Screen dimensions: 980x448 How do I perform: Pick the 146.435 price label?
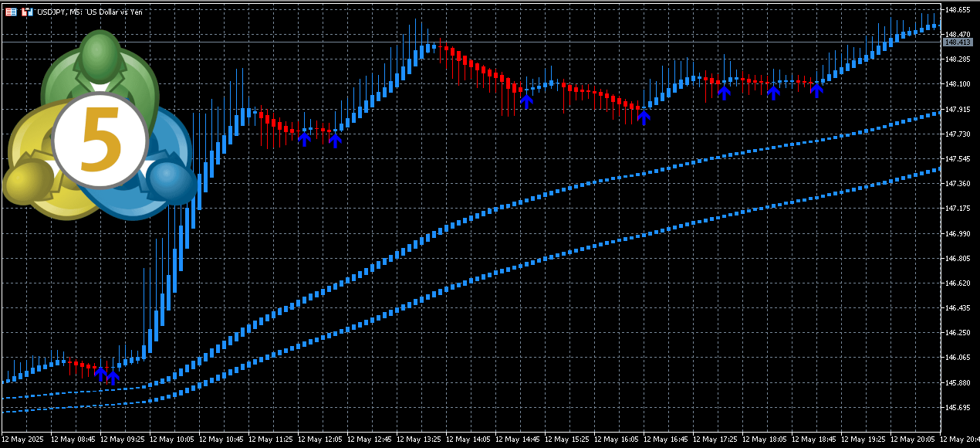coord(958,308)
